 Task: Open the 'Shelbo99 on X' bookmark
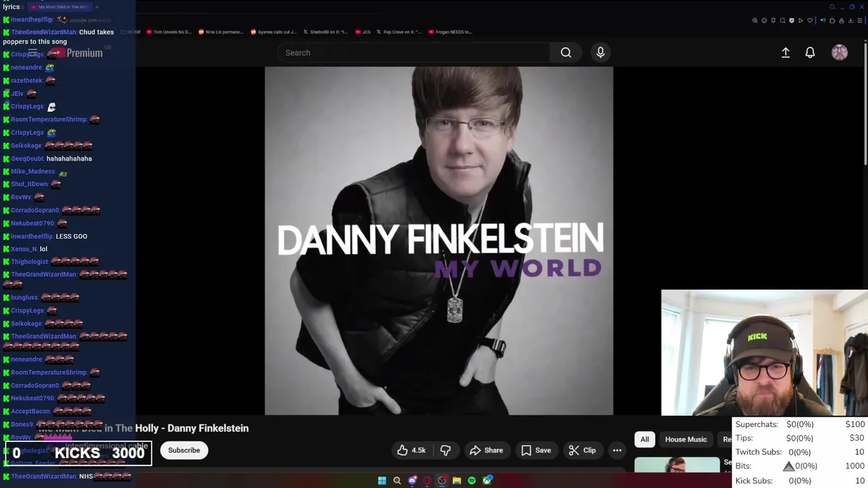tap(325, 32)
